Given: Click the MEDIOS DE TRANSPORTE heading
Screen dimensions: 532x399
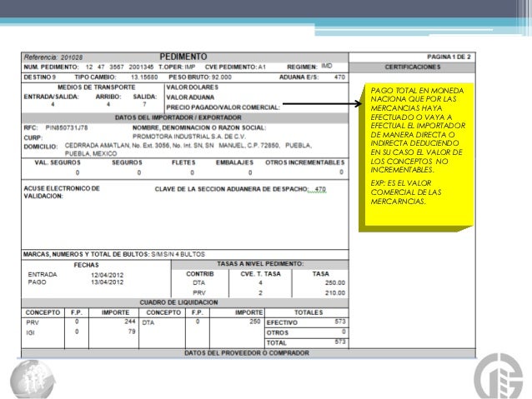Looking at the screenshot, I should click(x=97, y=87).
